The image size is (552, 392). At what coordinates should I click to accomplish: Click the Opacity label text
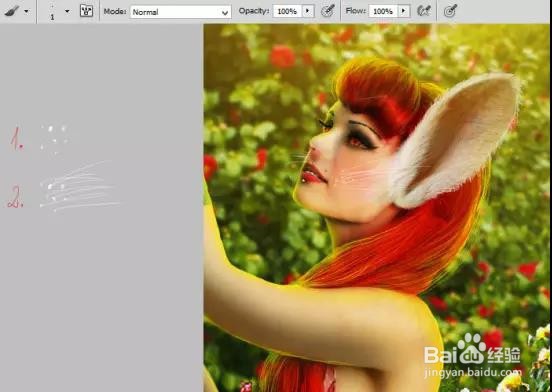(x=253, y=11)
